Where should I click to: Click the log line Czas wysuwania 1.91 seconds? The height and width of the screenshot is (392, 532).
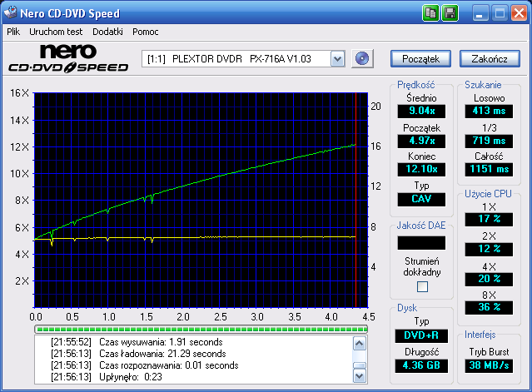[x=137, y=342]
